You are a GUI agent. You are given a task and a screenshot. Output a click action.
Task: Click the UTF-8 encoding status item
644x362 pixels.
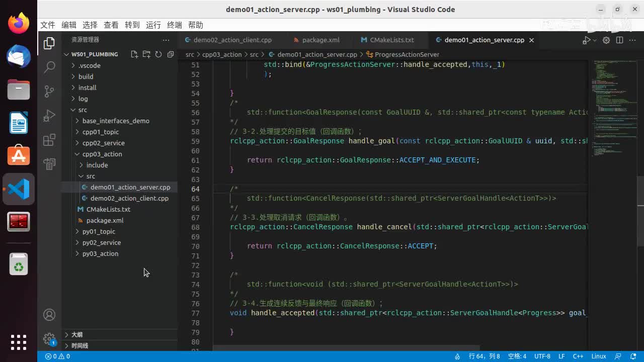coord(542,356)
